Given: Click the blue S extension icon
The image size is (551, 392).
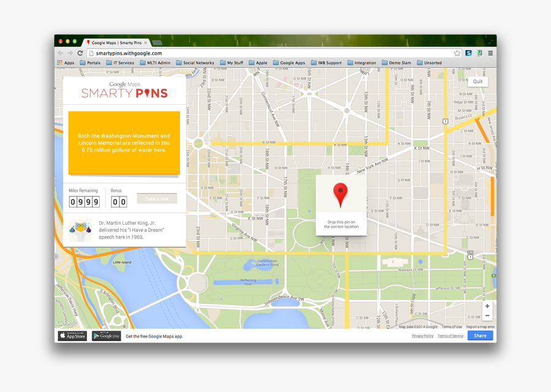Looking at the screenshot, I should [468, 53].
